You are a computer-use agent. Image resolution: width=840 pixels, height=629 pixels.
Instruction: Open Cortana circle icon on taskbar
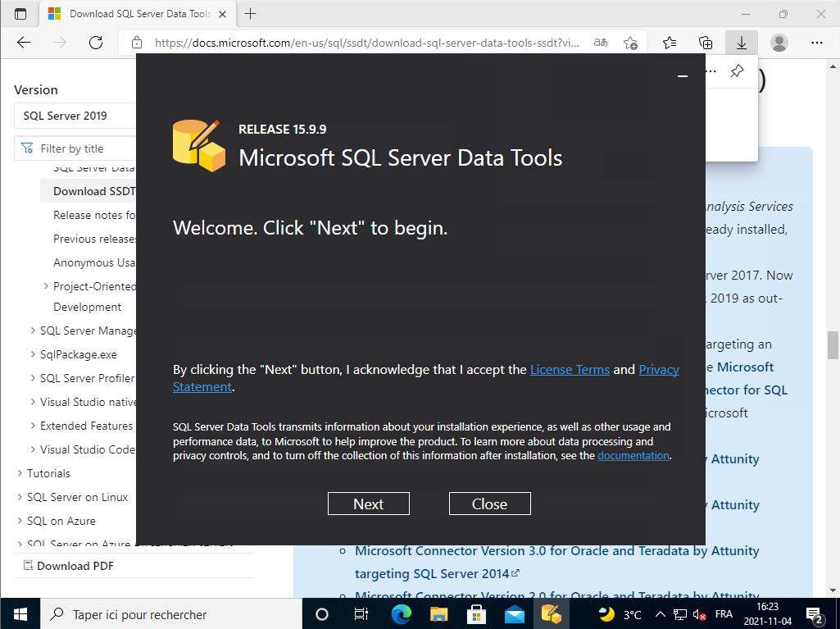click(322, 614)
